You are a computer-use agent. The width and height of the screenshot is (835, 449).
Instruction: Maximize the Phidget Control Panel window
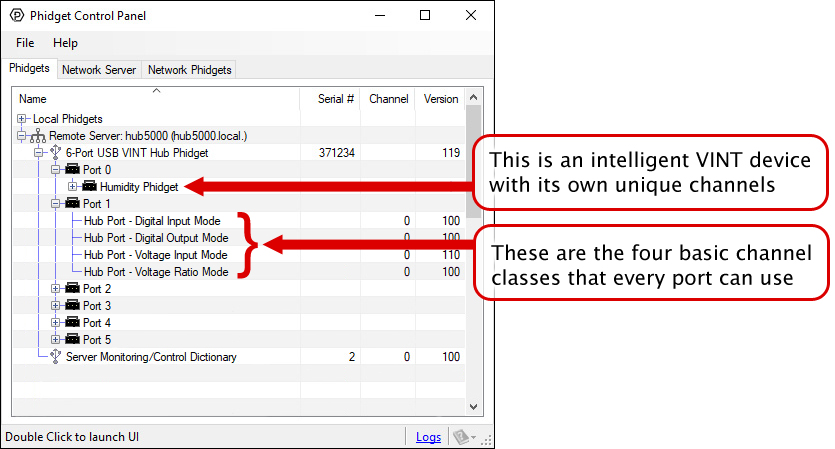[425, 15]
